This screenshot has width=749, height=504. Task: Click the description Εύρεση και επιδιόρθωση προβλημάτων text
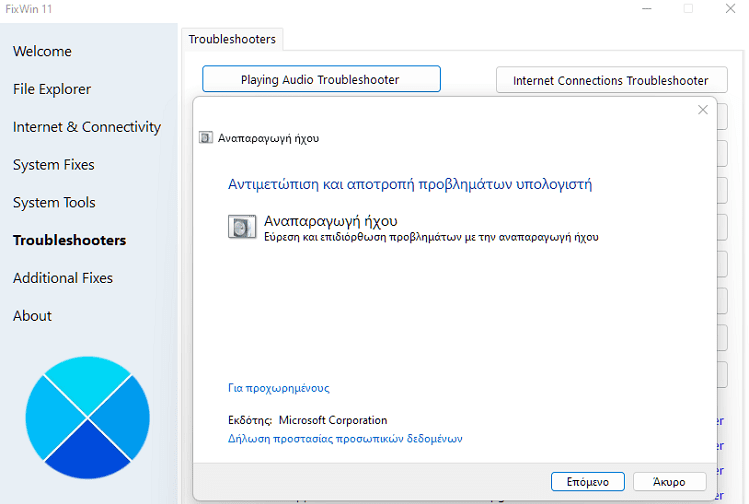tap(431, 237)
